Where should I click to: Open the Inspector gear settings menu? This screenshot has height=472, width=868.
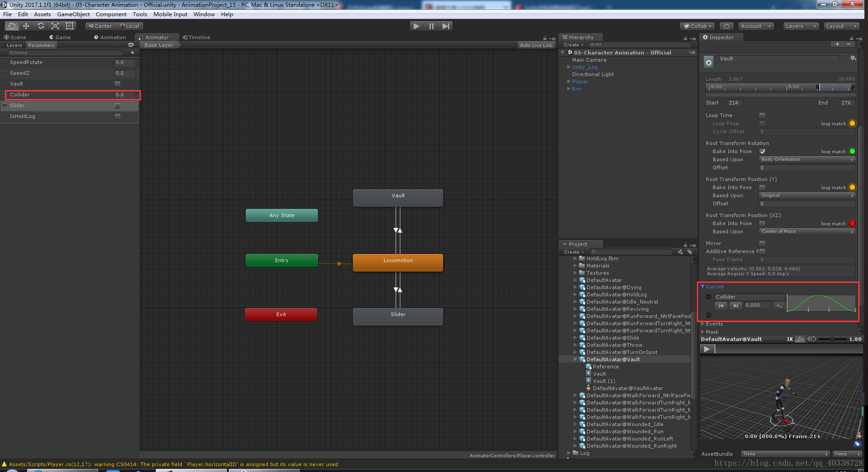coord(853,58)
